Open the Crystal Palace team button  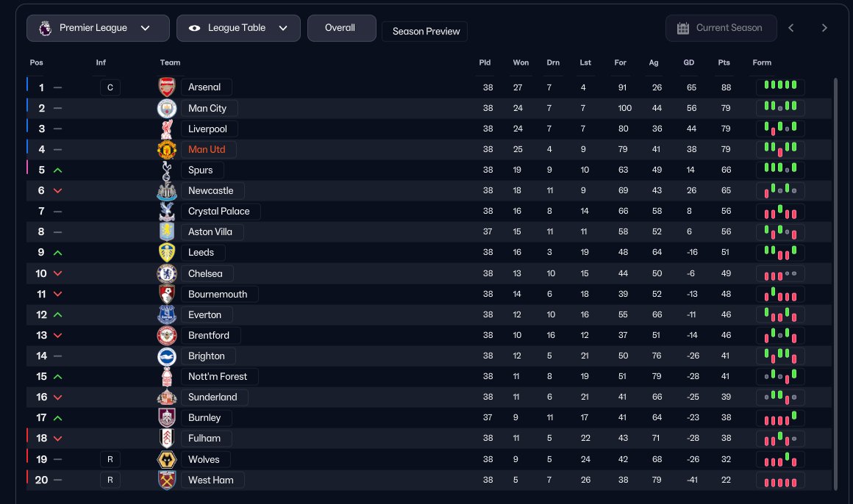coord(219,212)
